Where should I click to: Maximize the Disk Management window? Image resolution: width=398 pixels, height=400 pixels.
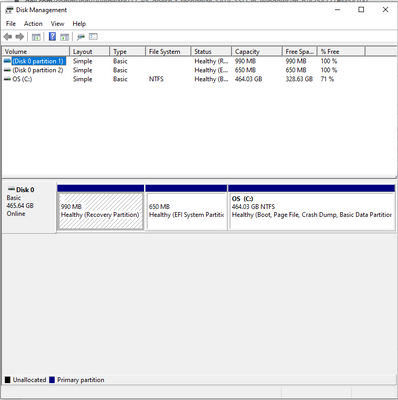(x=361, y=10)
